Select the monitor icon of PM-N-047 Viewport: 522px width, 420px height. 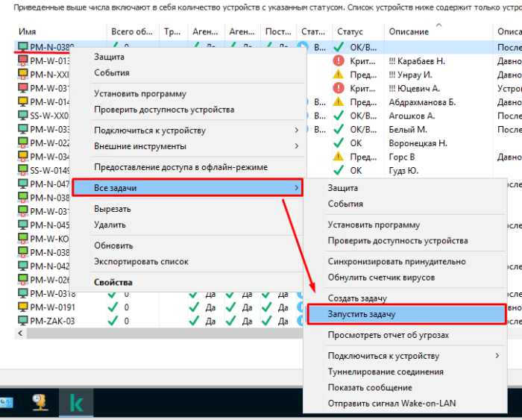pyautogui.click(x=22, y=184)
